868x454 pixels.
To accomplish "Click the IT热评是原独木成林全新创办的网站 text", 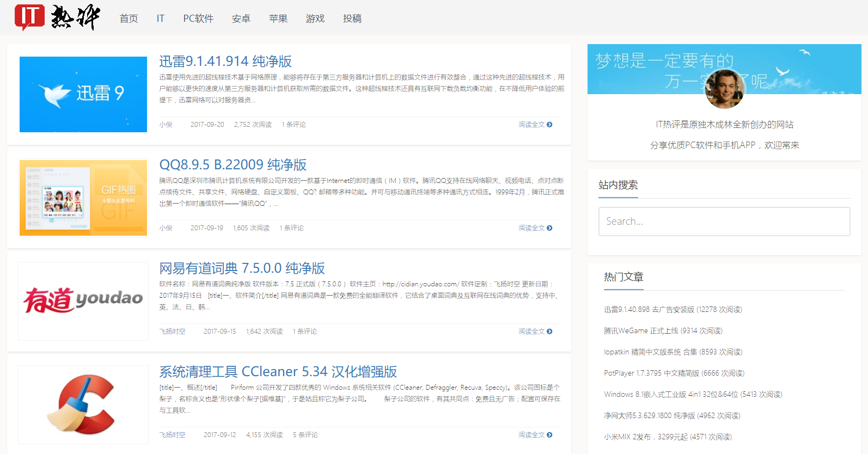I will click(724, 125).
